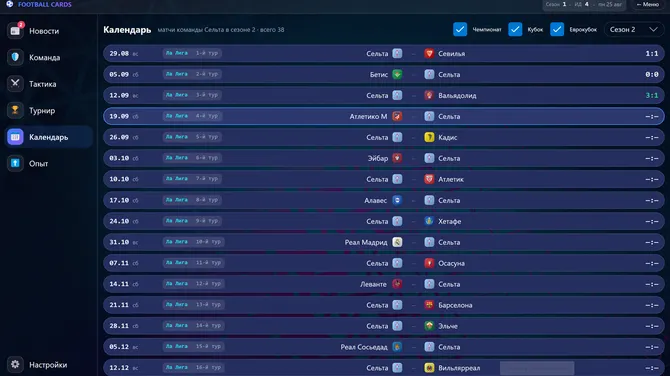This screenshot has height=376, width=670.
Task: Open the Сельта vs Севилья match row
Action: coord(384,53)
